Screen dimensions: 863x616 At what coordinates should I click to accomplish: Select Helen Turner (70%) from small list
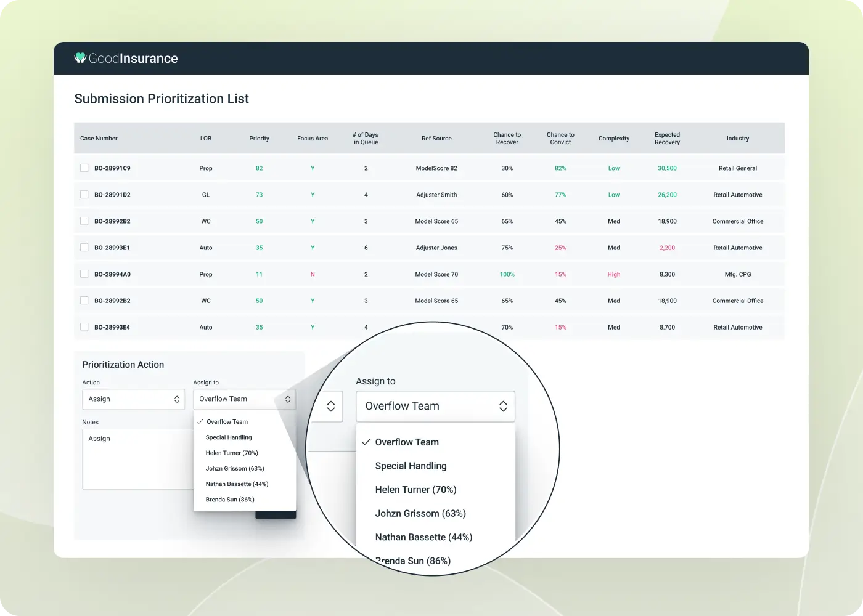click(232, 453)
